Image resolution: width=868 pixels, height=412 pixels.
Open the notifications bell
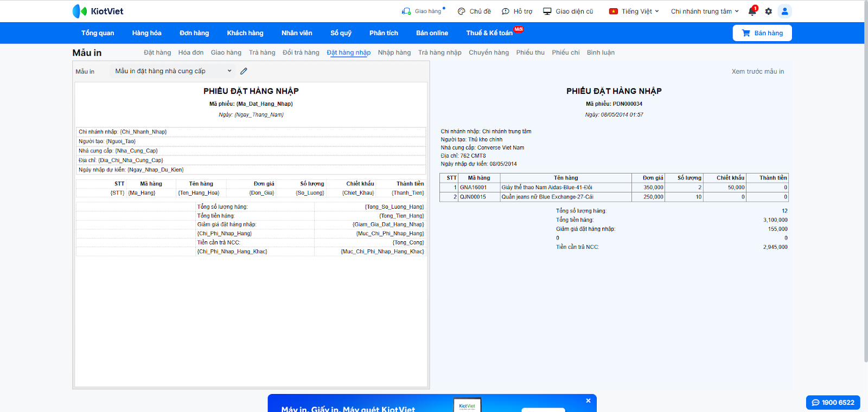point(752,11)
